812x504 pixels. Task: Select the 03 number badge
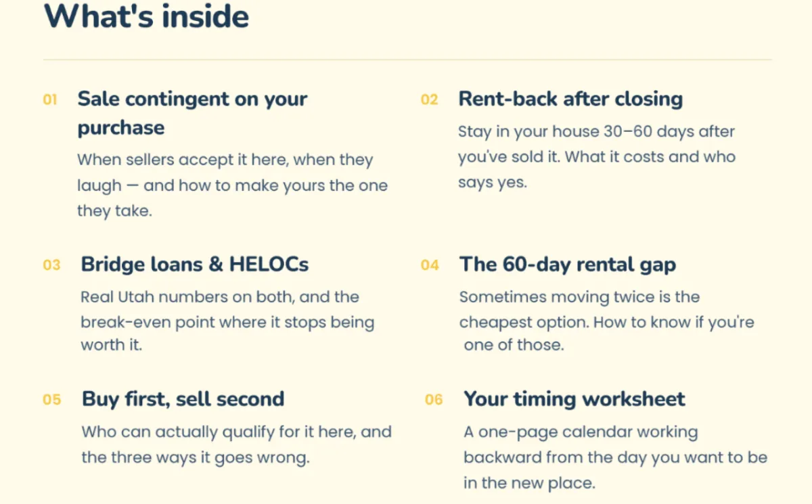click(51, 265)
